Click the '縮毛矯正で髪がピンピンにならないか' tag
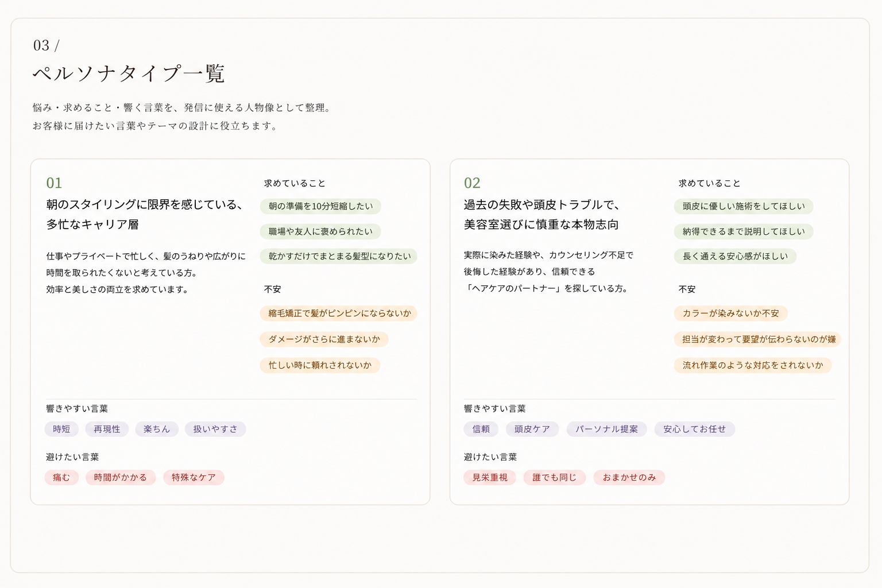 point(339,313)
